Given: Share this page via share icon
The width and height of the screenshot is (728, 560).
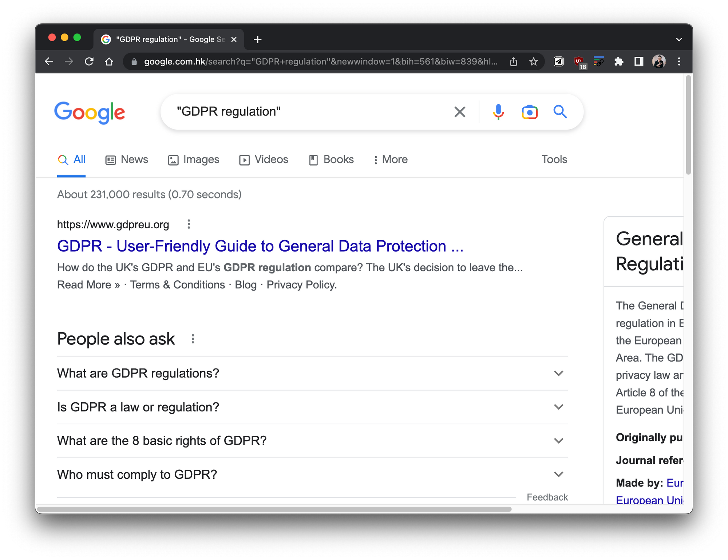Looking at the screenshot, I should pos(513,62).
